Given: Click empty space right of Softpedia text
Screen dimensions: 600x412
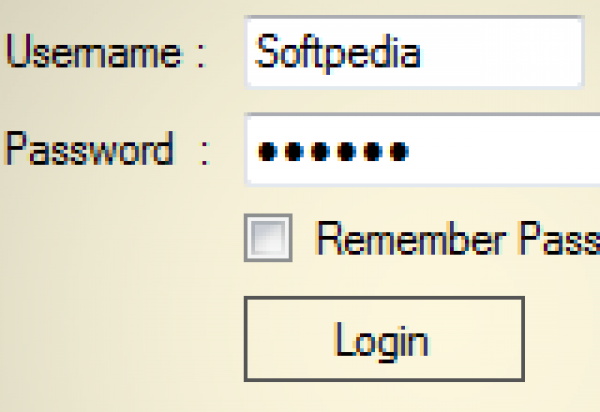Looking at the screenshot, I should pos(500,51).
